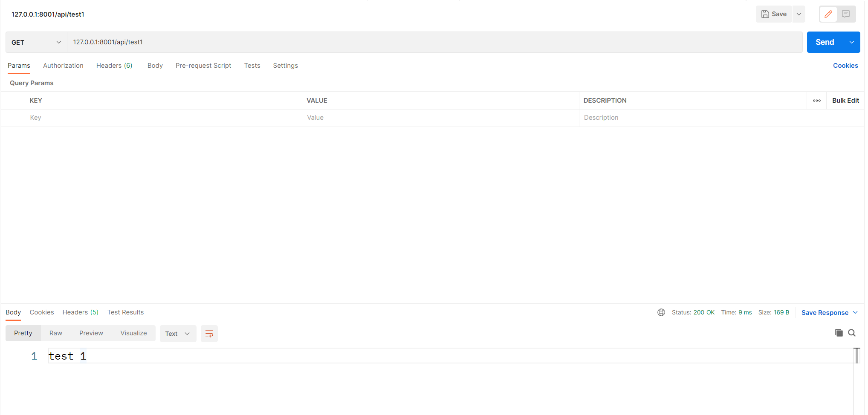Switch to the pencil edit mode icon
This screenshot has width=868, height=415.
pos(828,14)
